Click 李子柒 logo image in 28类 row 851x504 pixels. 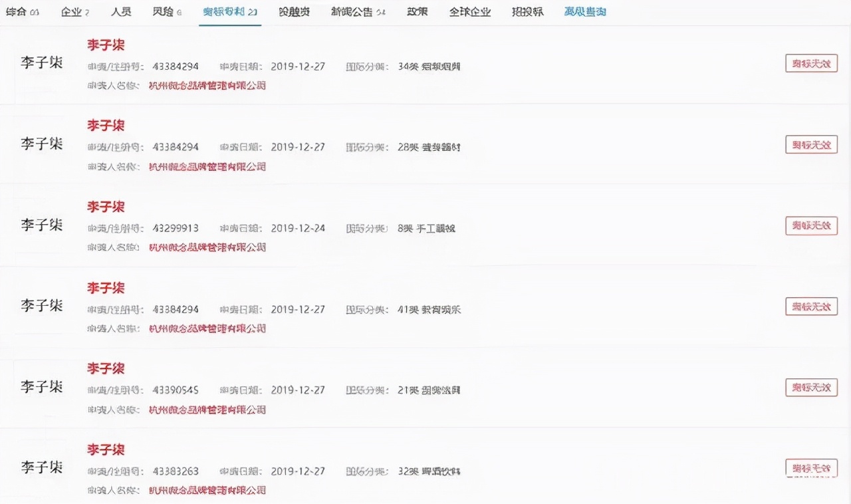tap(41, 144)
